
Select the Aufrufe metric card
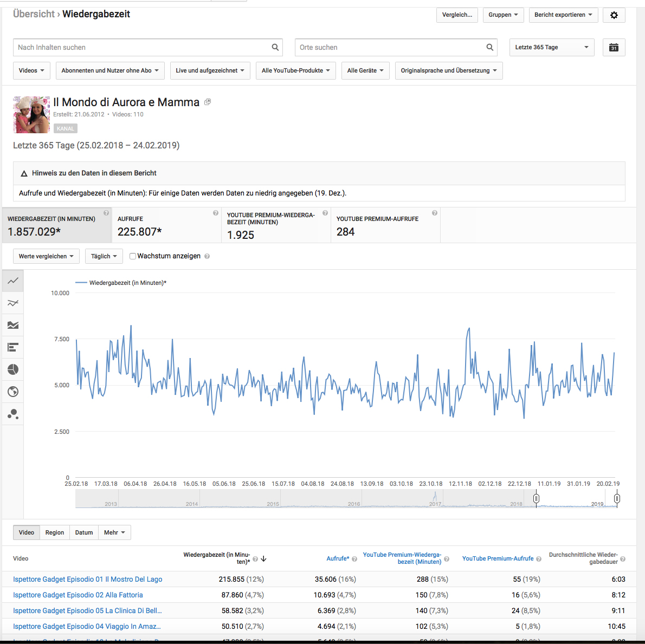click(x=166, y=225)
